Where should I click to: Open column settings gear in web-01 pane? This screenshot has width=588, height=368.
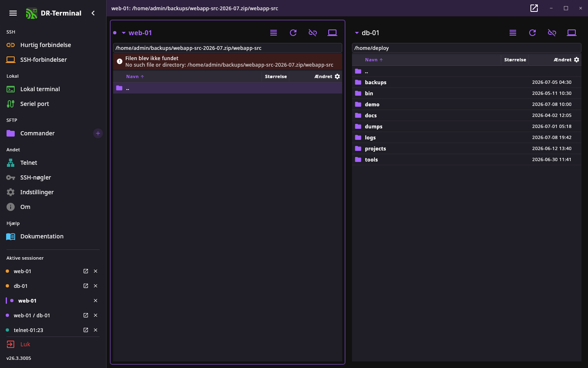pos(337,76)
